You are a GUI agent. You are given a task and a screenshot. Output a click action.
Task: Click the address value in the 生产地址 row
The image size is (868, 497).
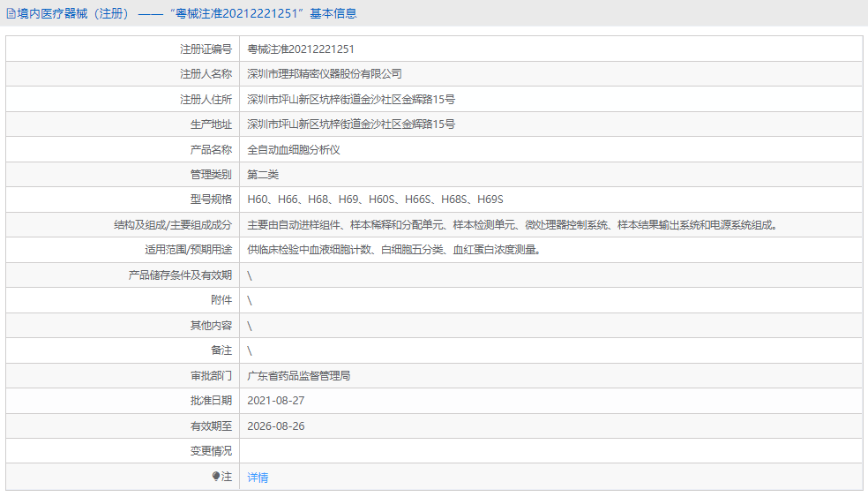[351, 124]
